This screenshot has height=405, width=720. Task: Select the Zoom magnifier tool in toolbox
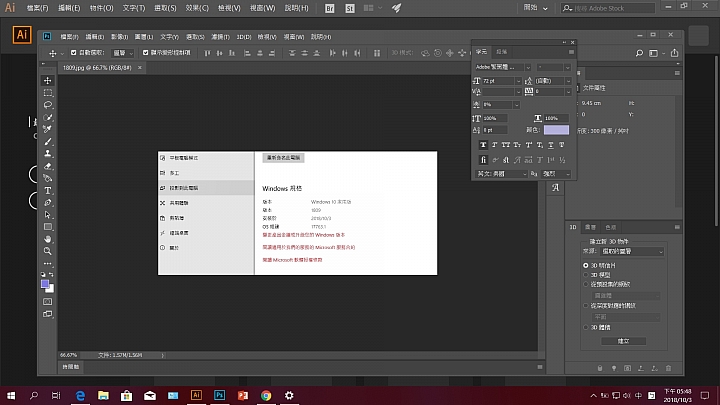[x=48, y=251]
